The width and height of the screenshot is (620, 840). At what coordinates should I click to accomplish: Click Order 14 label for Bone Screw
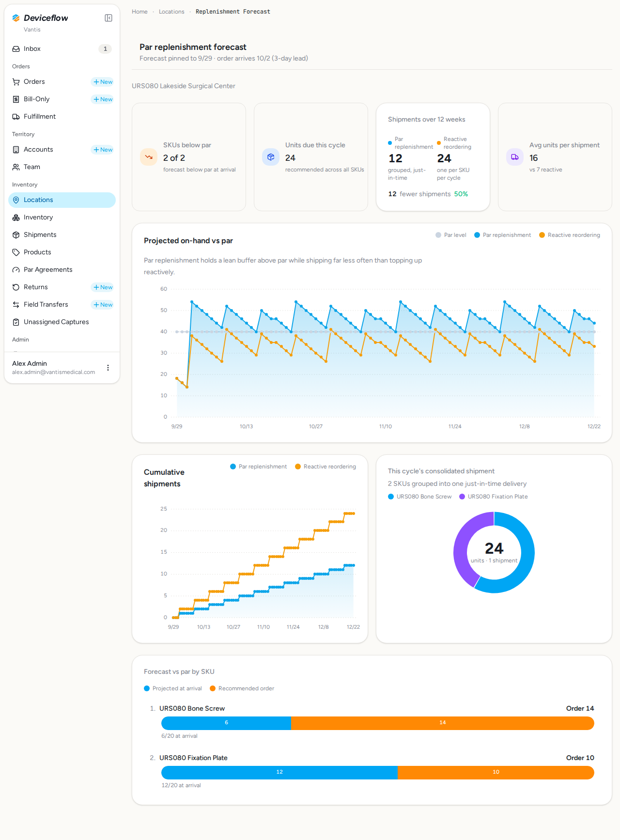coord(580,708)
